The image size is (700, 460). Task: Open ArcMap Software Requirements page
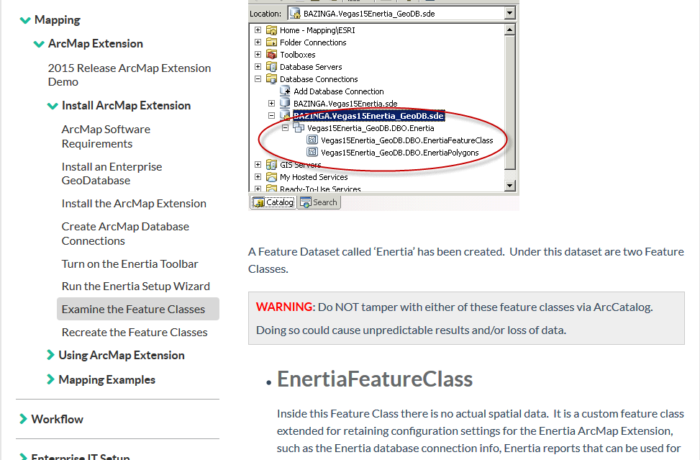(x=106, y=137)
